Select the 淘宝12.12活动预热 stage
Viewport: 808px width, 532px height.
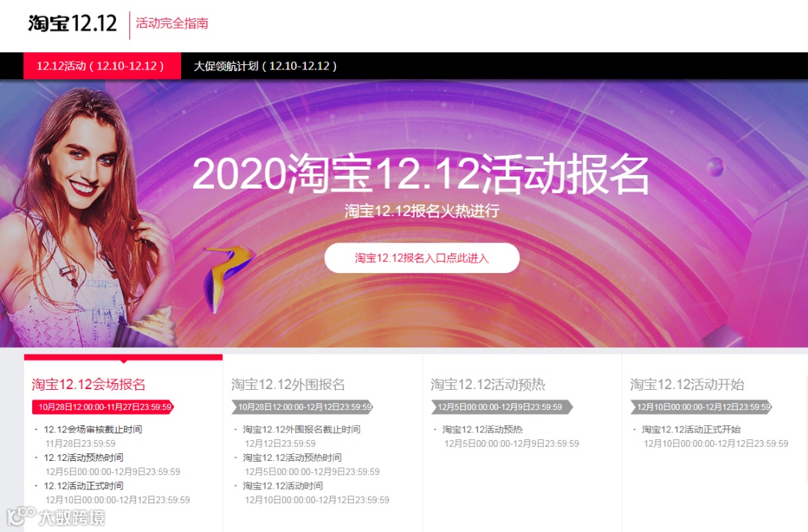coord(488,384)
